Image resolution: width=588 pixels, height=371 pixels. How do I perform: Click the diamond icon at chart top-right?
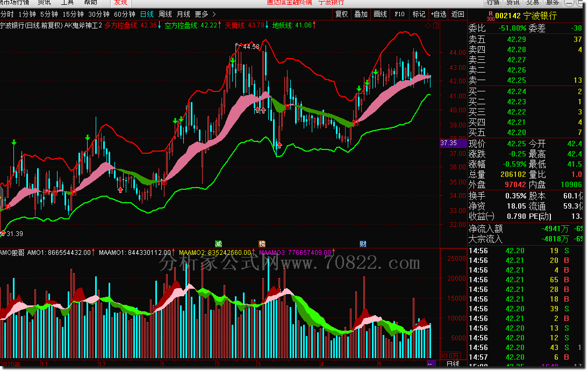pyautogui.click(x=428, y=25)
